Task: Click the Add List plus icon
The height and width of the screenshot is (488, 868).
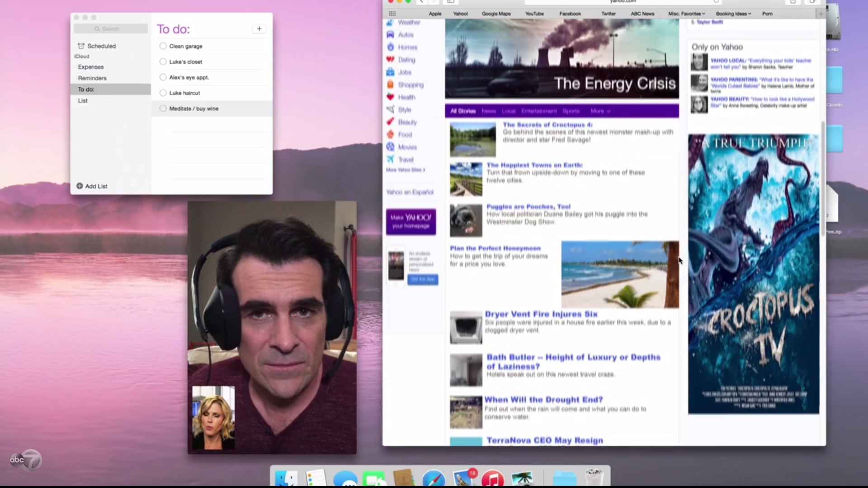Action: (80, 186)
